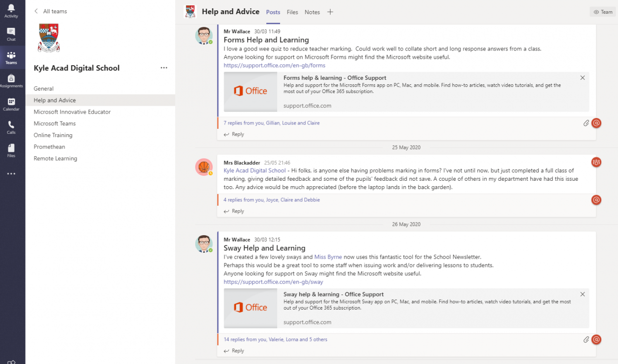The height and width of the screenshot is (364, 618).
Task: Open the Calendar icon
Action: point(11,104)
